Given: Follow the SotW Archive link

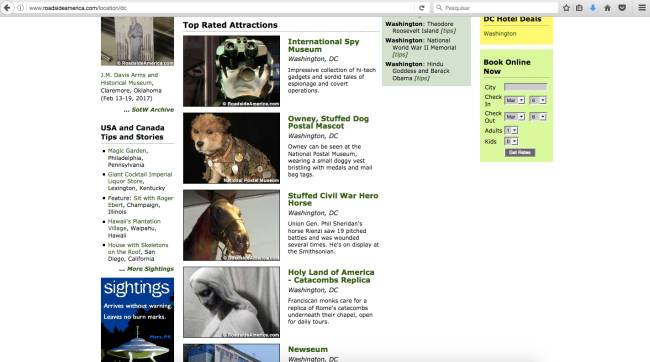Looking at the screenshot, I should (153, 110).
